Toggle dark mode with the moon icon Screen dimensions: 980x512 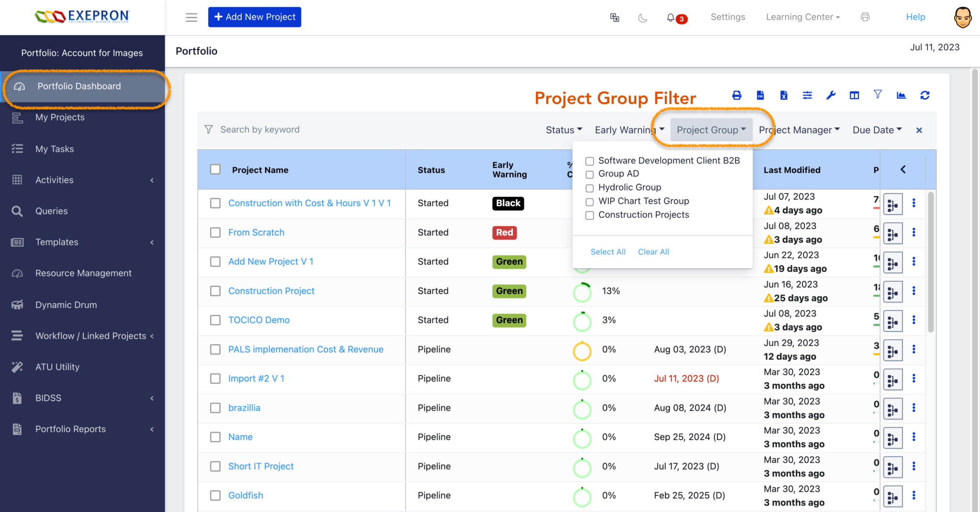click(643, 18)
